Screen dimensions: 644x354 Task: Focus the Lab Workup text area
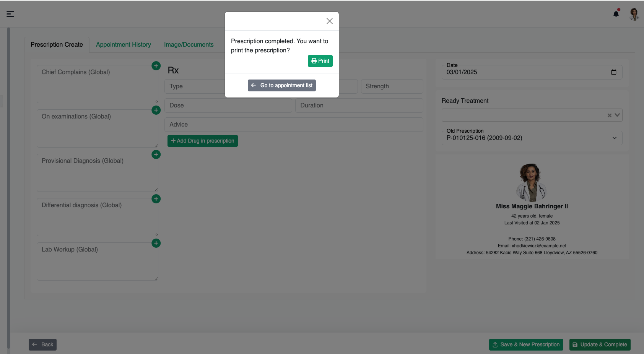click(x=98, y=261)
